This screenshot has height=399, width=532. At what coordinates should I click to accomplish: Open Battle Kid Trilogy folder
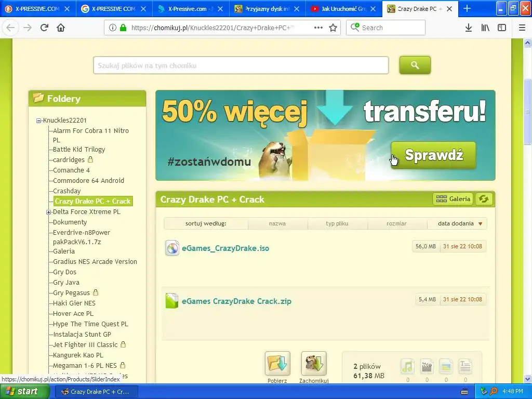pos(79,149)
